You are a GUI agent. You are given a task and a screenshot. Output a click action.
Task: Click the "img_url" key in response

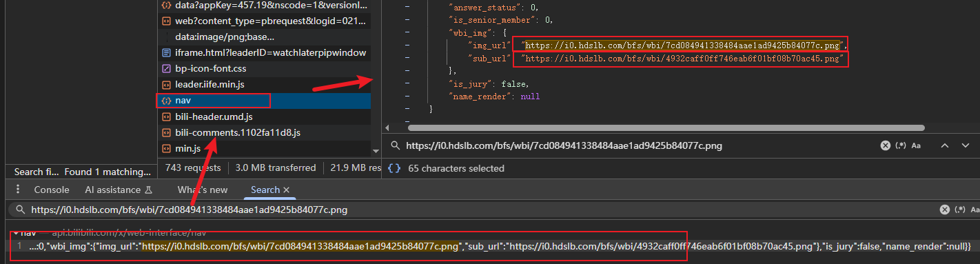click(489, 45)
